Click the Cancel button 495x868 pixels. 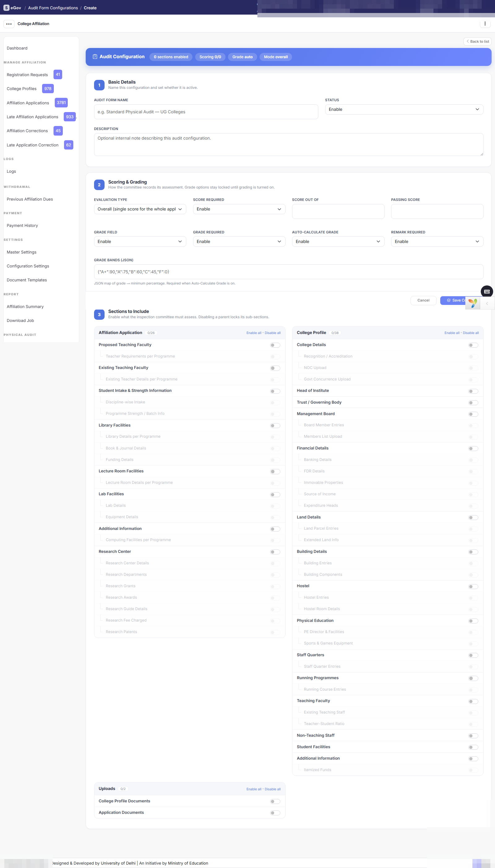tap(423, 300)
